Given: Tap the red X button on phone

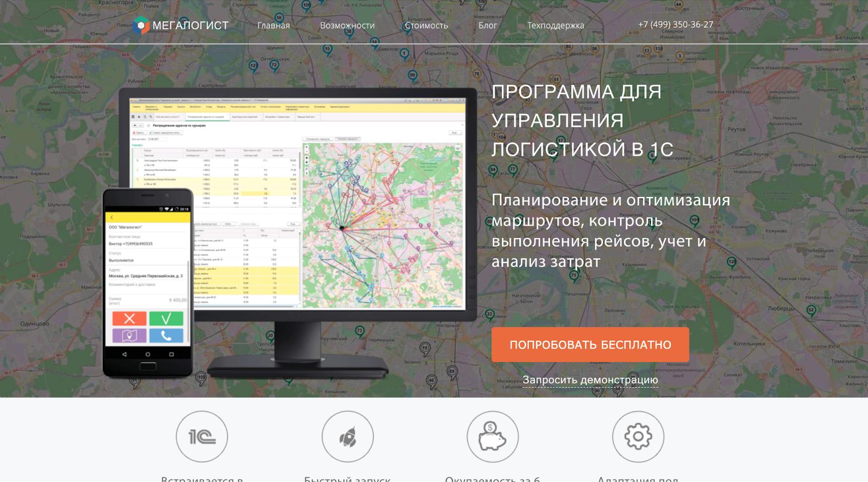Looking at the screenshot, I should [x=129, y=318].
